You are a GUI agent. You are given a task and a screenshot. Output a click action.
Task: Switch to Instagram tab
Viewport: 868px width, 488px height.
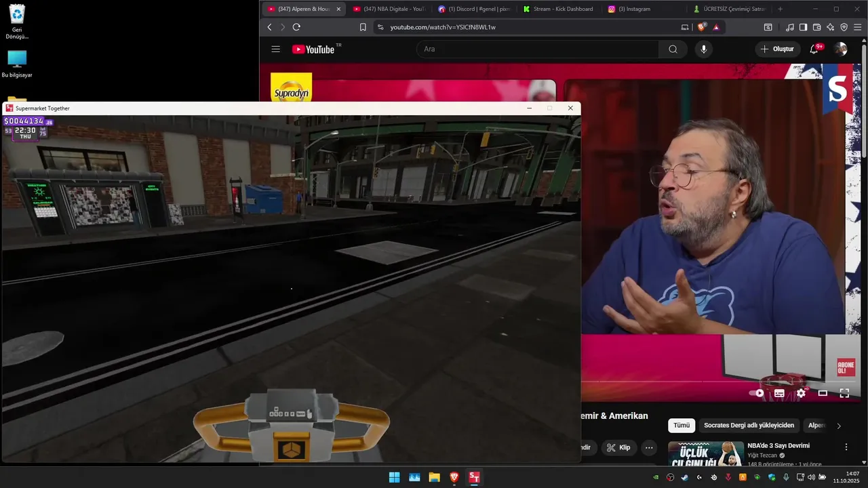[644, 9]
